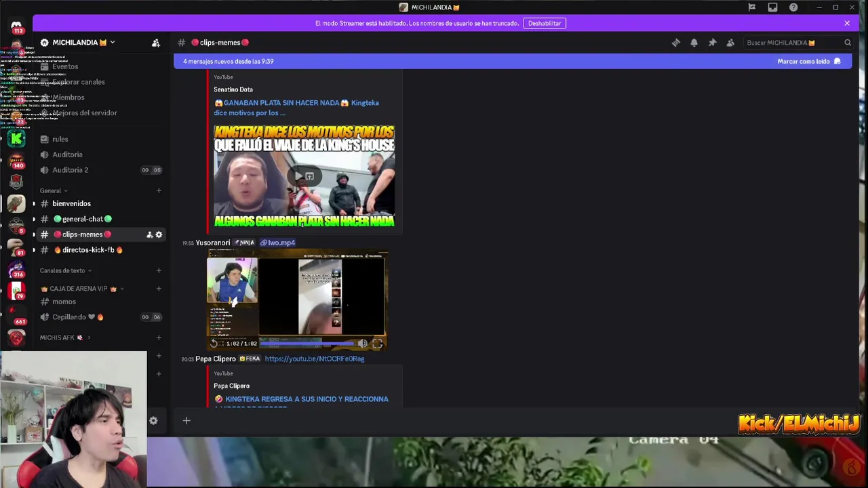The width and height of the screenshot is (868, 488).
Task: Collapse the CAJA DE ARENA VIP category
Action: coord(81,289)
